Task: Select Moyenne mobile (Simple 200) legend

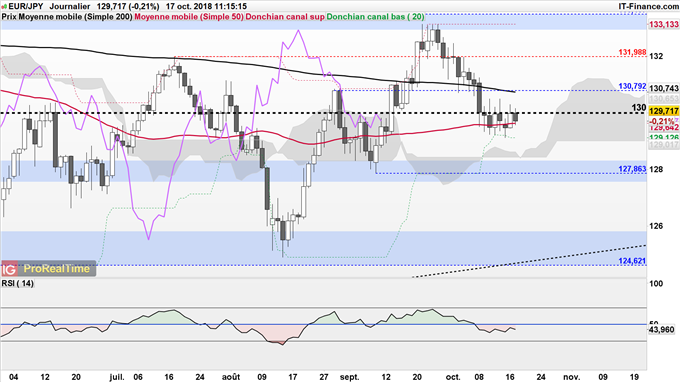Action: (75, 16)
